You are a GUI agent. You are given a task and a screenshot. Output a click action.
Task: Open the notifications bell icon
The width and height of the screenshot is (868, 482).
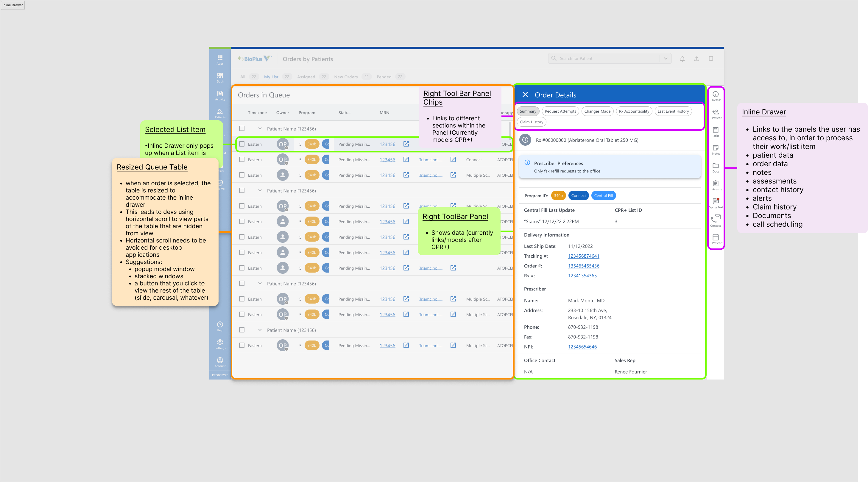click(x=682, y=58)
